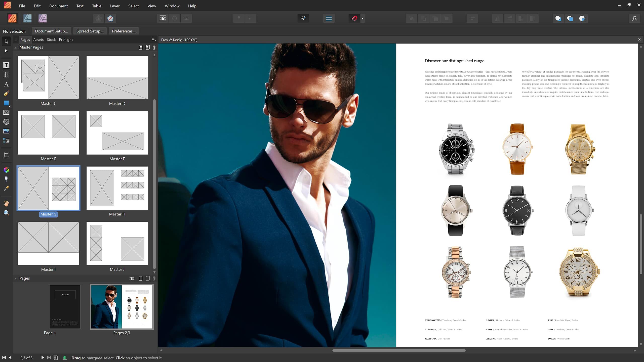Select the Master H thumbnail

pos(117,188)
